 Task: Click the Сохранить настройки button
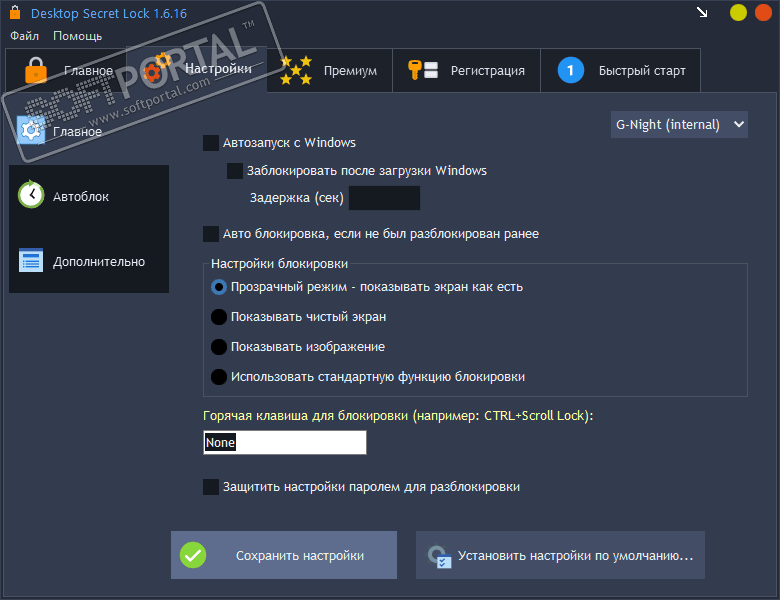[x=284, y=555]
